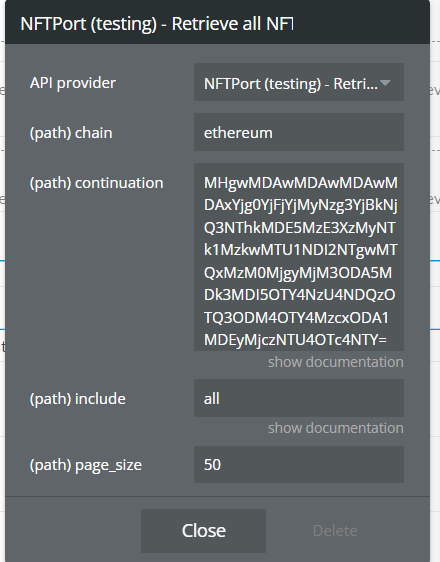
Task: Show documentation under the include field
Action: point(336,428)
